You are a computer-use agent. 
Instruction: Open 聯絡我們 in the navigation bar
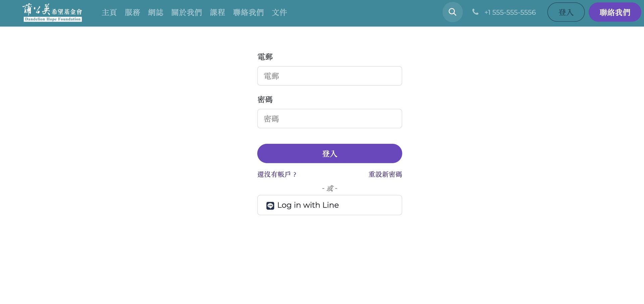(x=248, y=12)
